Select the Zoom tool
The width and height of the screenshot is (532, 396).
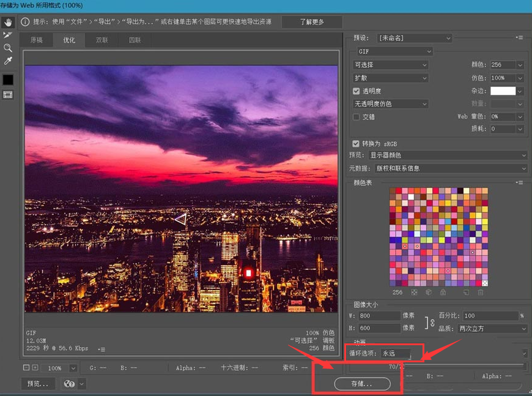[x=8, y=48]
